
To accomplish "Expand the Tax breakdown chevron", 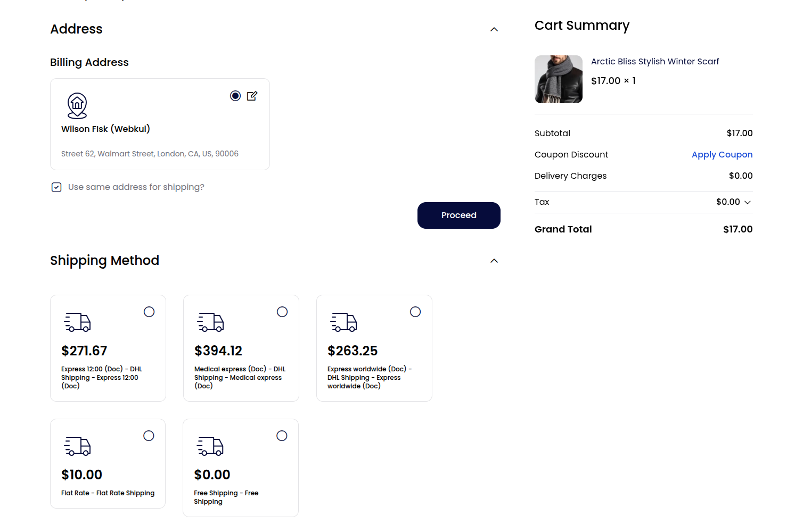I will click(748, 202).
